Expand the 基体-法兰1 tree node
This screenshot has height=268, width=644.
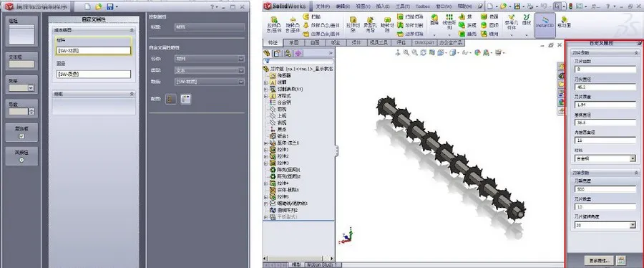pyautogui.click(x=265, y=143)
